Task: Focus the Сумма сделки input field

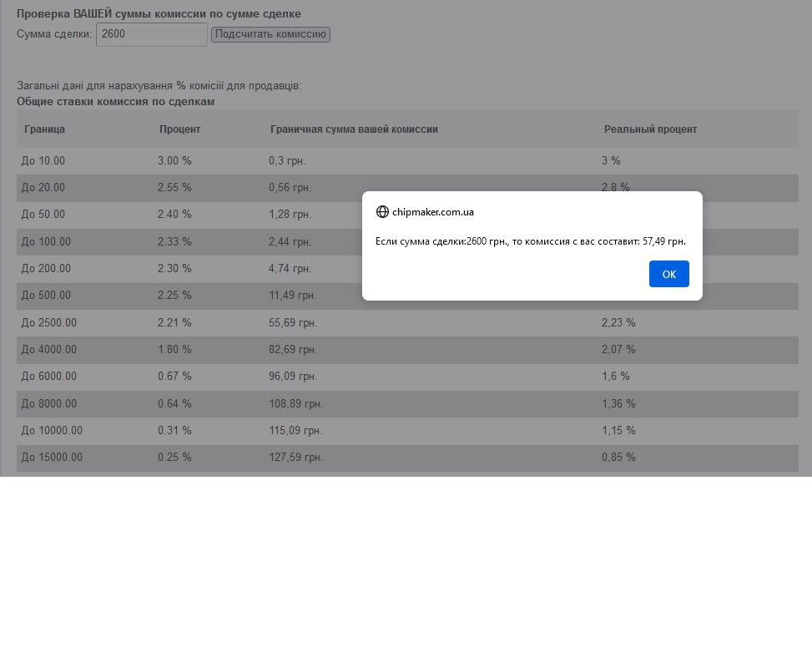Action: pyautogui.click(x=151, y=34)
